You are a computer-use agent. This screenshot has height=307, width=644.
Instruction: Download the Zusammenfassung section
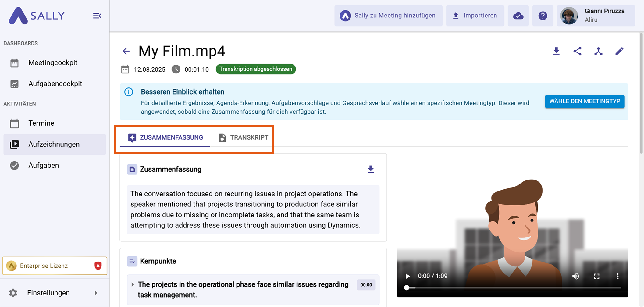[x=371, y=169]
